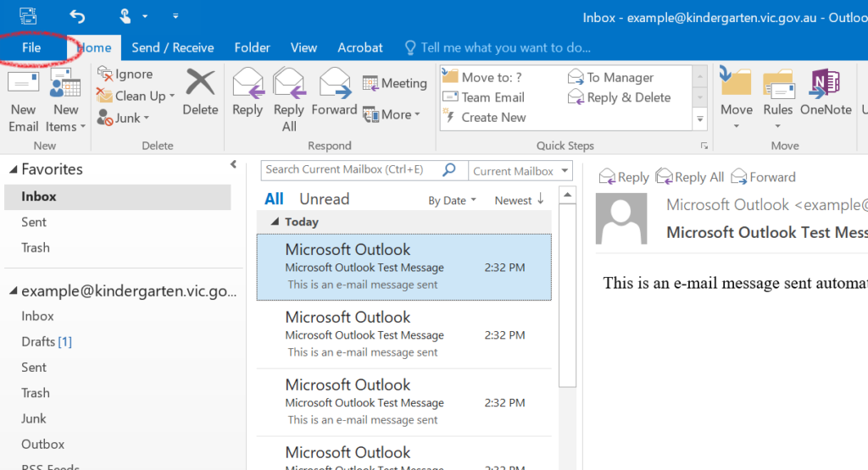Choose Create New quick step

click(x=484, y=117)
